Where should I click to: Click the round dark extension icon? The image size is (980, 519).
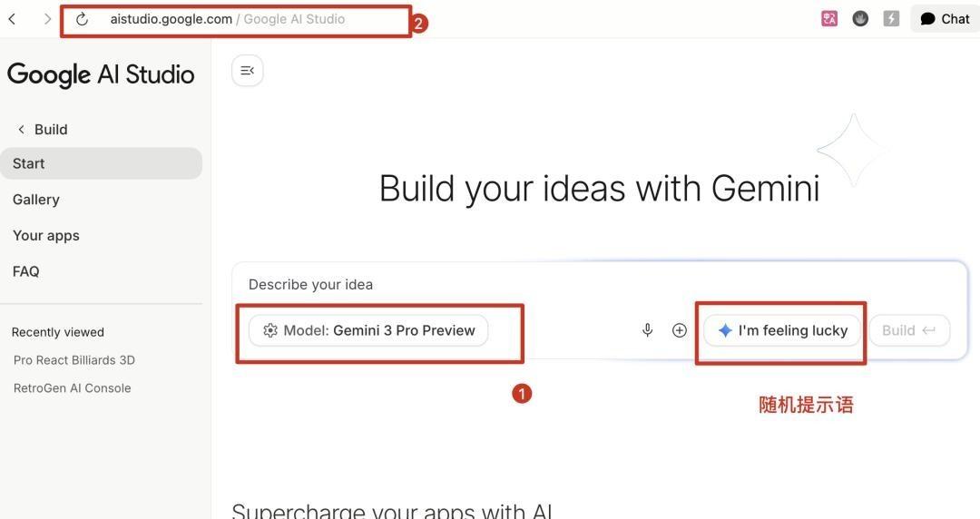pyautogui.click(x=860, y=18)
